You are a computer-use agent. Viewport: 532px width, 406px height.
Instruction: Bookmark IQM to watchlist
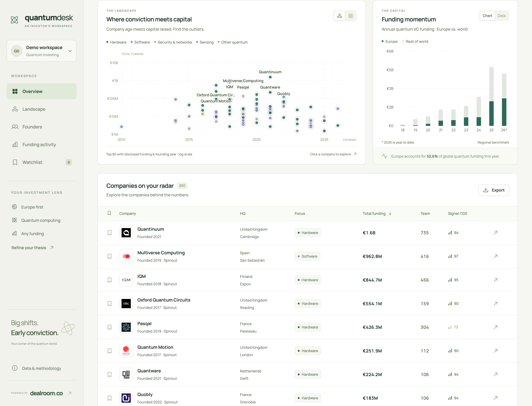click(x=110, y=280)
